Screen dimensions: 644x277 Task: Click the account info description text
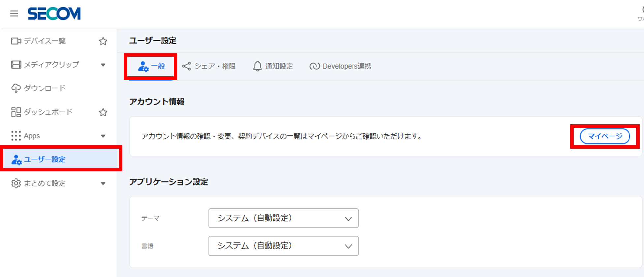(282, 136)
